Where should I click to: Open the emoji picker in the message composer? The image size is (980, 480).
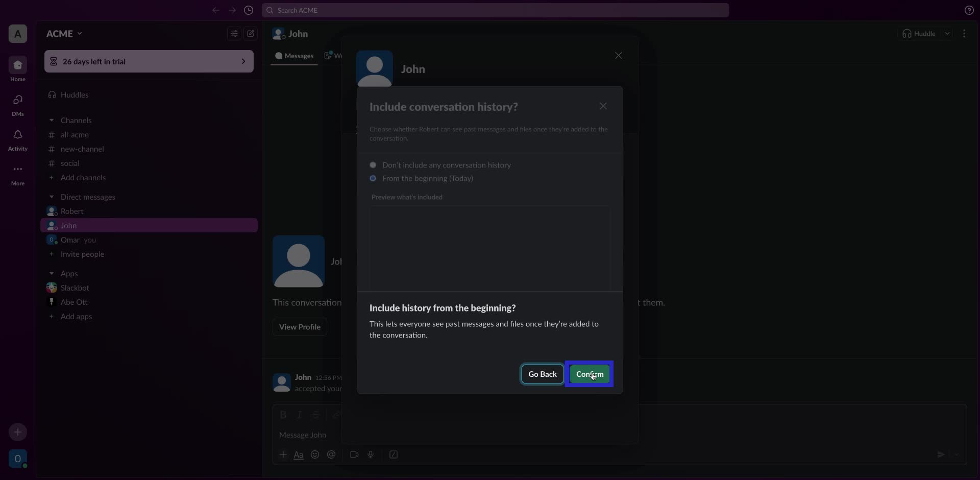point(315,454)
